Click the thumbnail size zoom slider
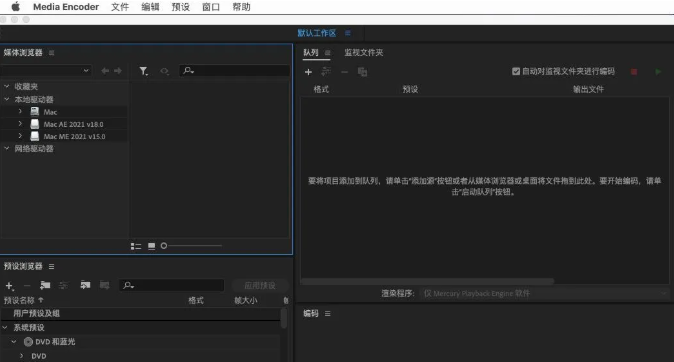 tap(191, 246)
